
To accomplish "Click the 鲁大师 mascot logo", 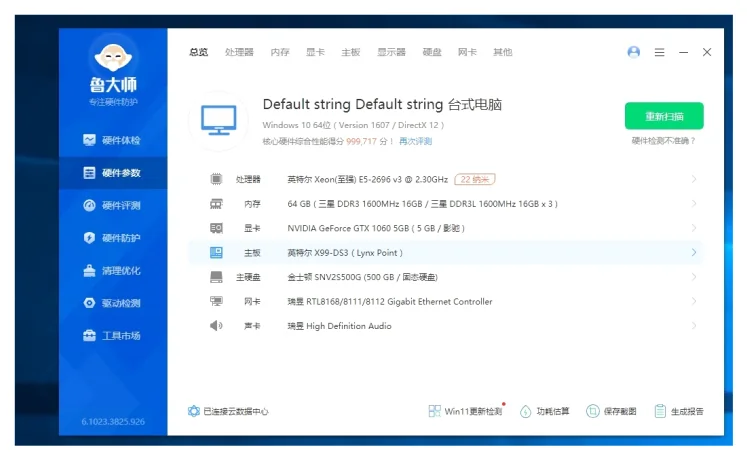I will click(113, 58).
